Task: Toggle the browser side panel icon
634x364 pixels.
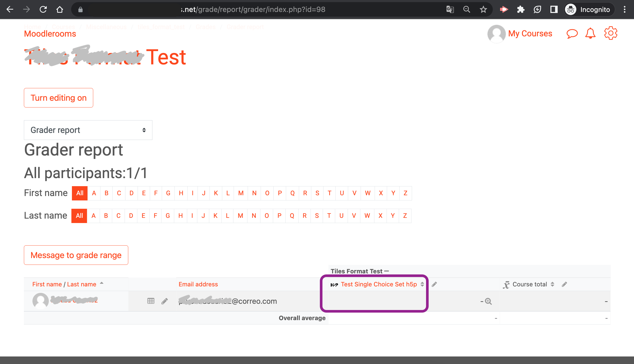Action: 554,10
